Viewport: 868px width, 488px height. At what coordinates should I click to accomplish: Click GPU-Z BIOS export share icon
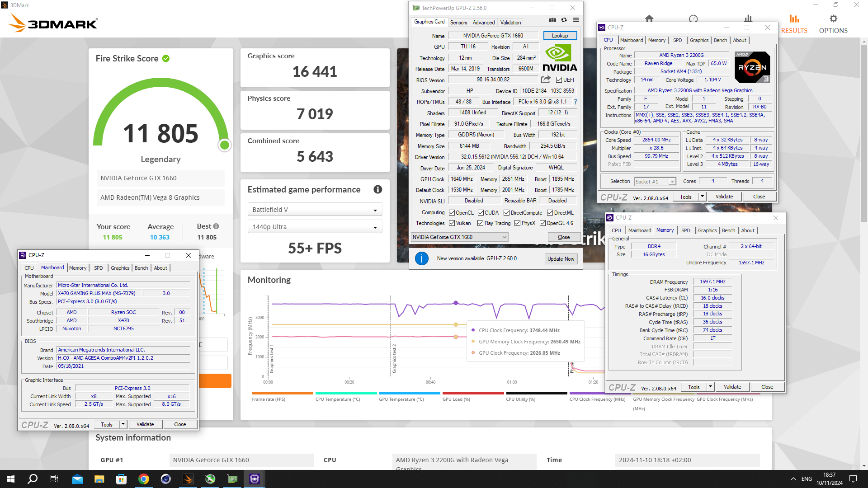[x=546, y=80]
